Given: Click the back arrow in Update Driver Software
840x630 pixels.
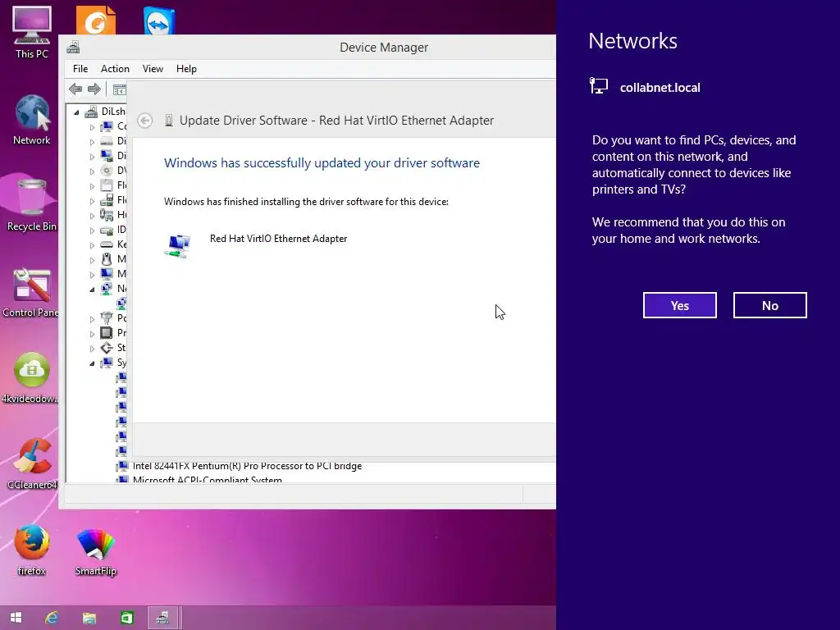Looking at the screenshot, I should [144, 121].
